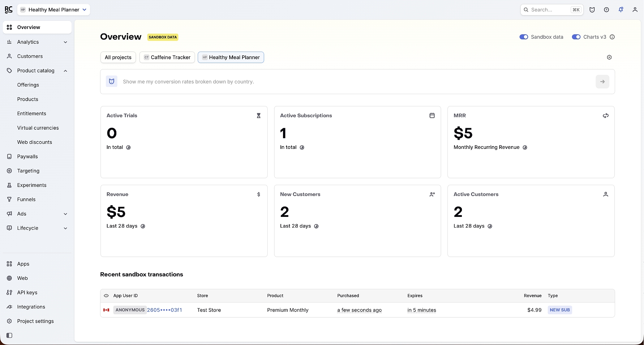Open API keys in the sidebar

click(37, 292)
